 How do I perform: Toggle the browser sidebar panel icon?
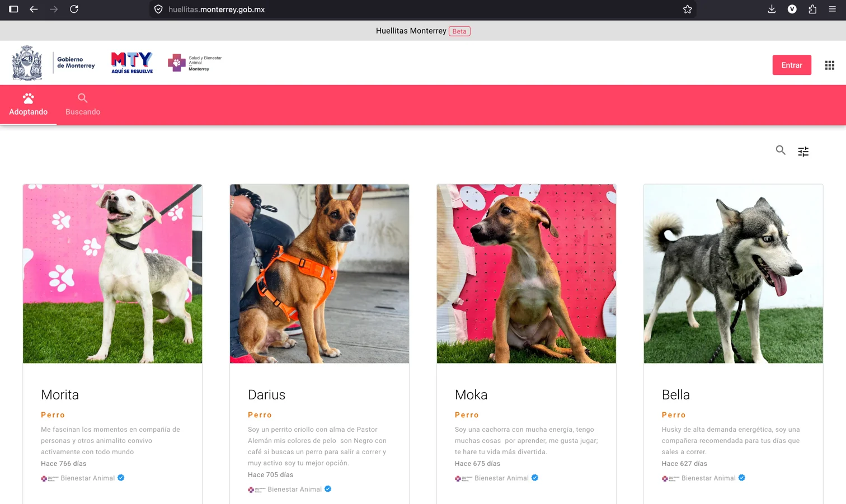[x=13, y=9]
